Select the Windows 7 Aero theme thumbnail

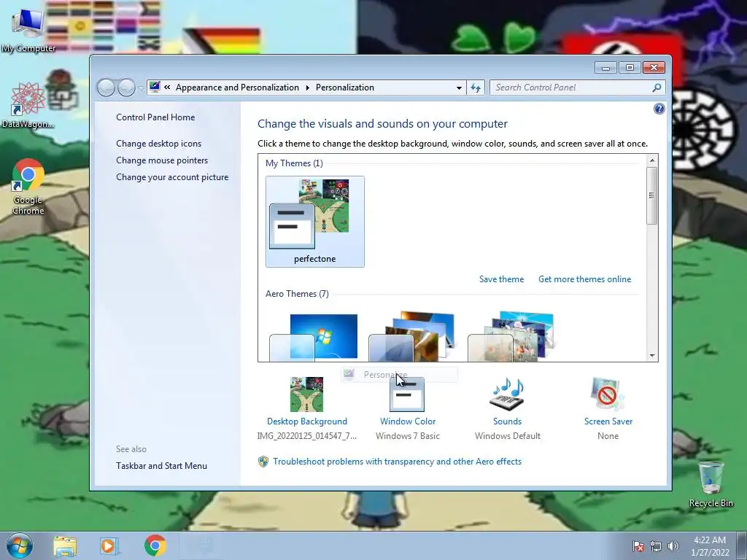point(314,336)
